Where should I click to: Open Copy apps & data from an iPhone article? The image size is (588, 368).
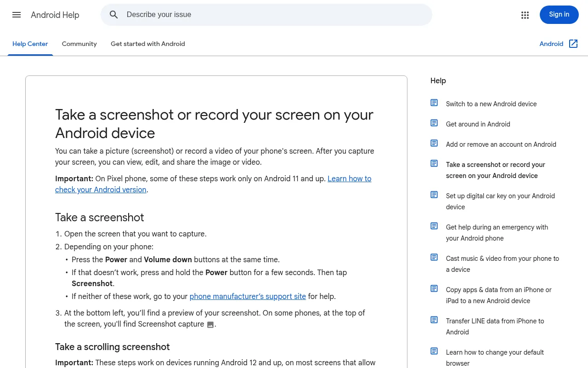click(499, 295)
